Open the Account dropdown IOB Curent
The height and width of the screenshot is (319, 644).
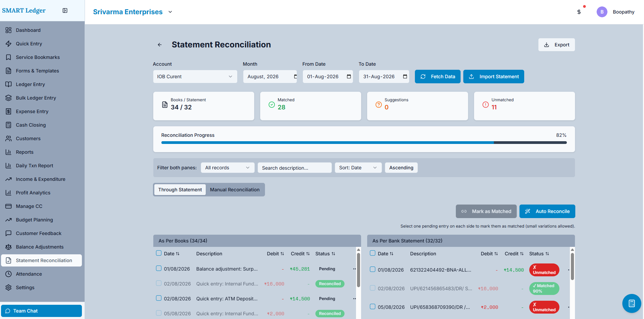(x=195, y=77)
